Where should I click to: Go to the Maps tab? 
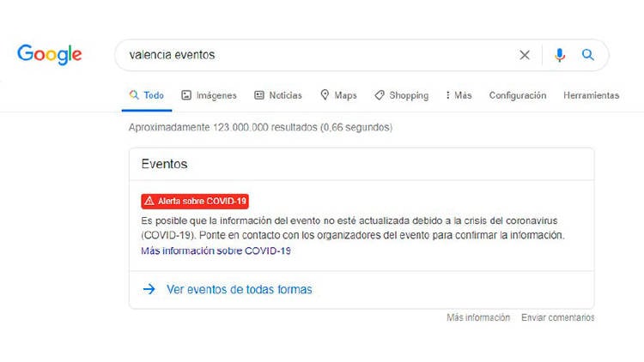click(338, 95)
